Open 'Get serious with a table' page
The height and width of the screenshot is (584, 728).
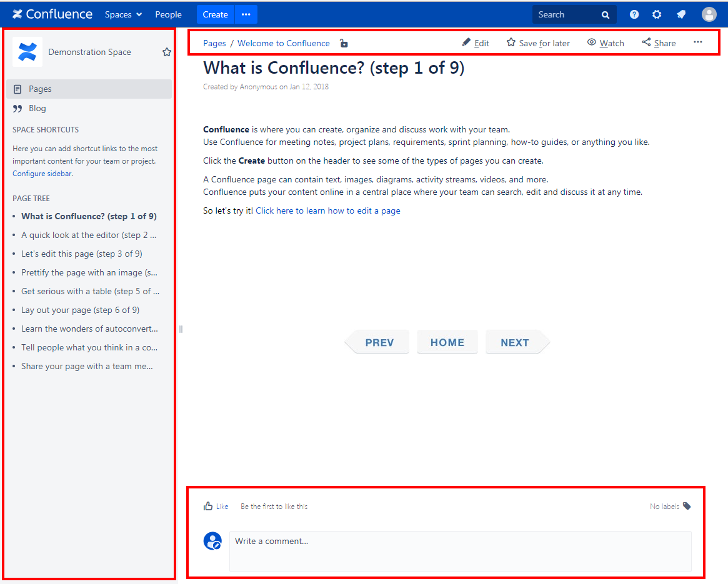[90, 291]
